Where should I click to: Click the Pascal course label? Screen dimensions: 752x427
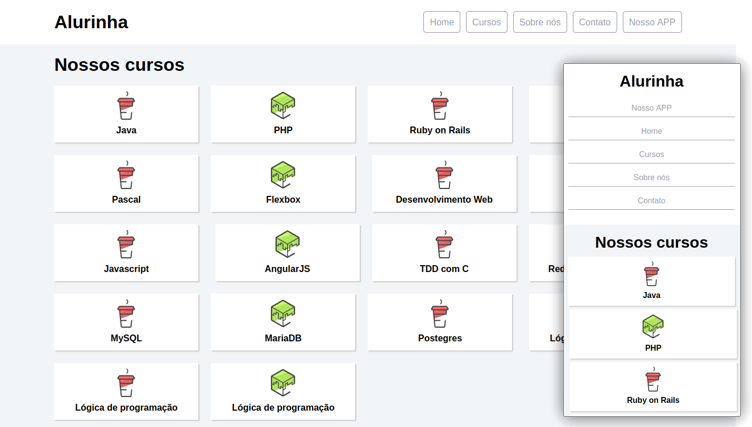(126, 200)
